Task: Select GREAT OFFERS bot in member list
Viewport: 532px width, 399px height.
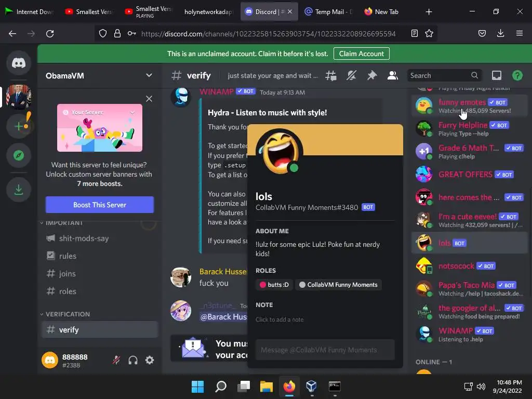Action: [470, 175]
